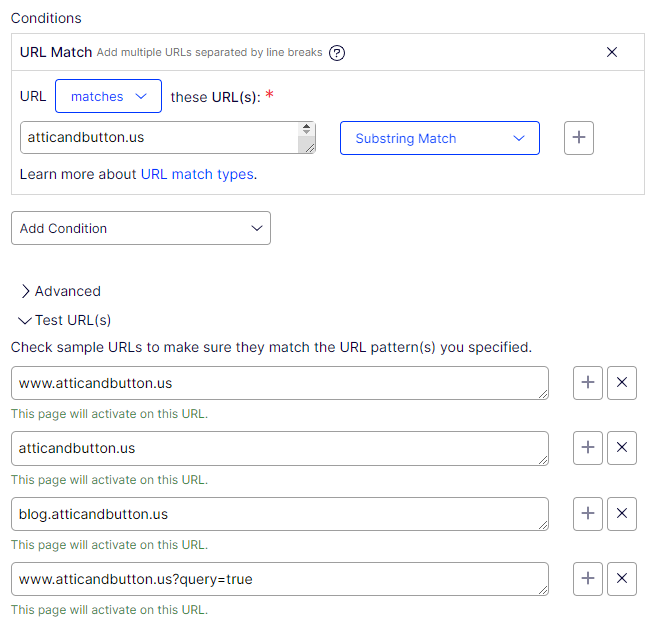Click the help question mark icon beside URL Match

coord(337,53)
